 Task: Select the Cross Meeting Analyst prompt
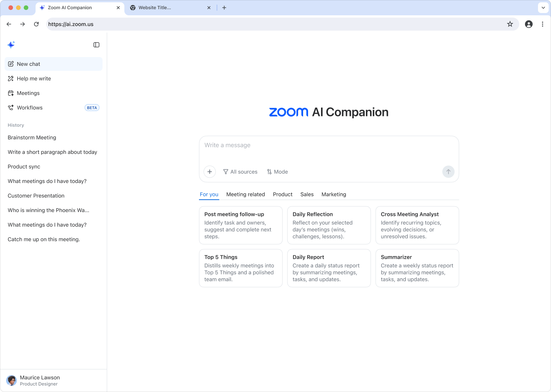tap(417, 225)
